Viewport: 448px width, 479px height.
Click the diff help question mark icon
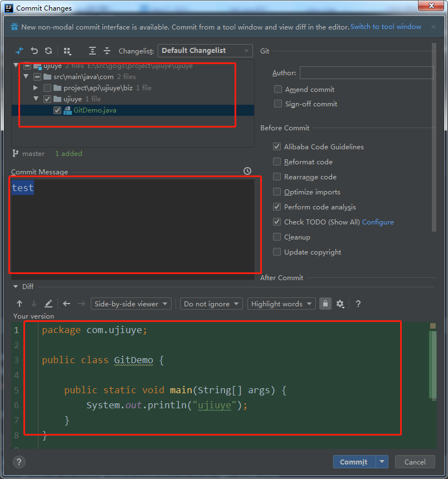[x=358, y=304]
